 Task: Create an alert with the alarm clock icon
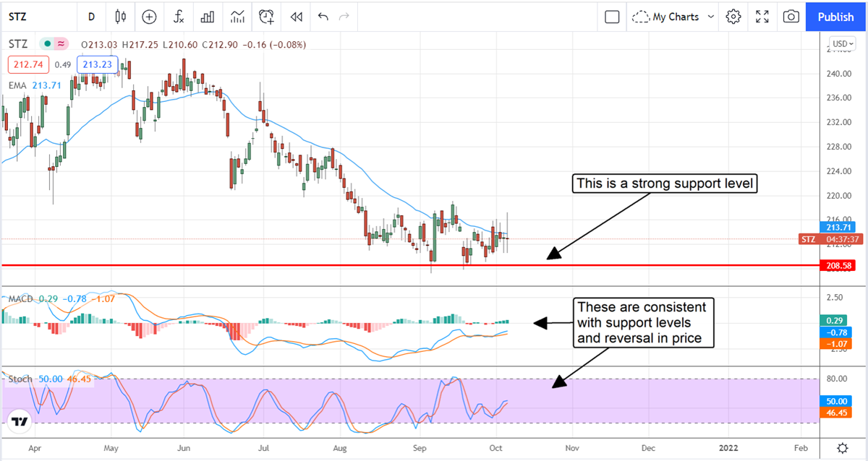pyautogui.click(x=268, y=16)
